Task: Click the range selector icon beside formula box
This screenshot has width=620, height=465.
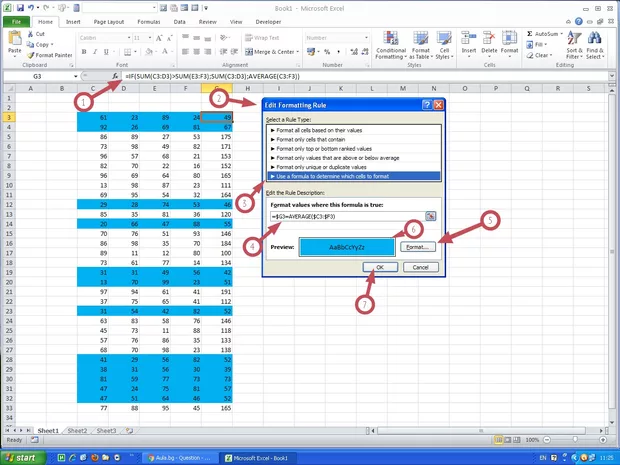Action: coord(431,216)
